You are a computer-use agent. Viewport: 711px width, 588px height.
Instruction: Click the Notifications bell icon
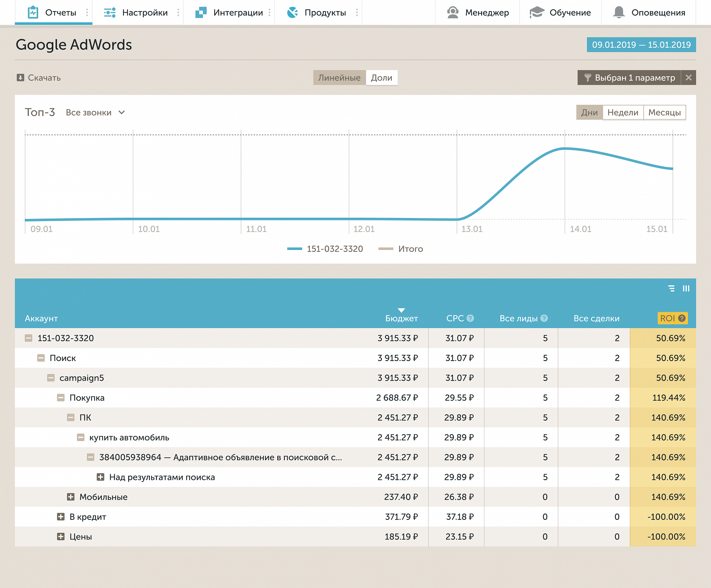tap(619, 12)
